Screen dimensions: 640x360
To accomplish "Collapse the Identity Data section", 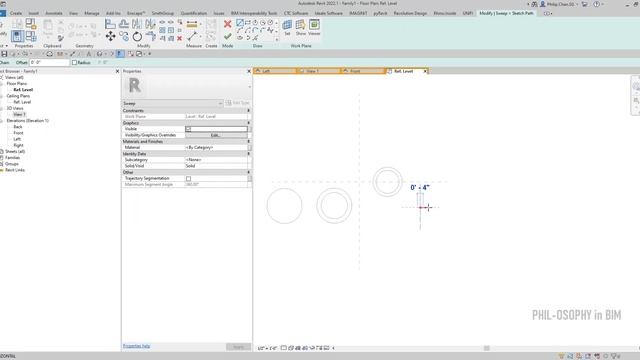I will coord(249,153).
